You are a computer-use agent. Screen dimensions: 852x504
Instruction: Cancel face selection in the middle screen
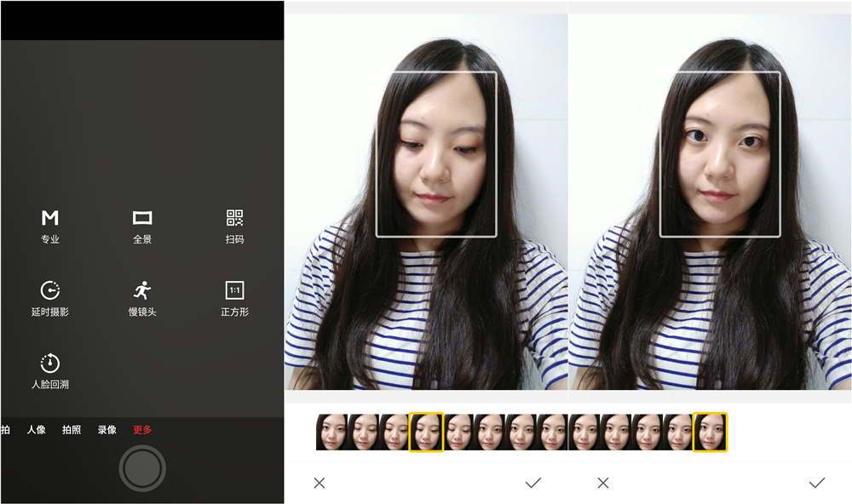tap(319, 483)
